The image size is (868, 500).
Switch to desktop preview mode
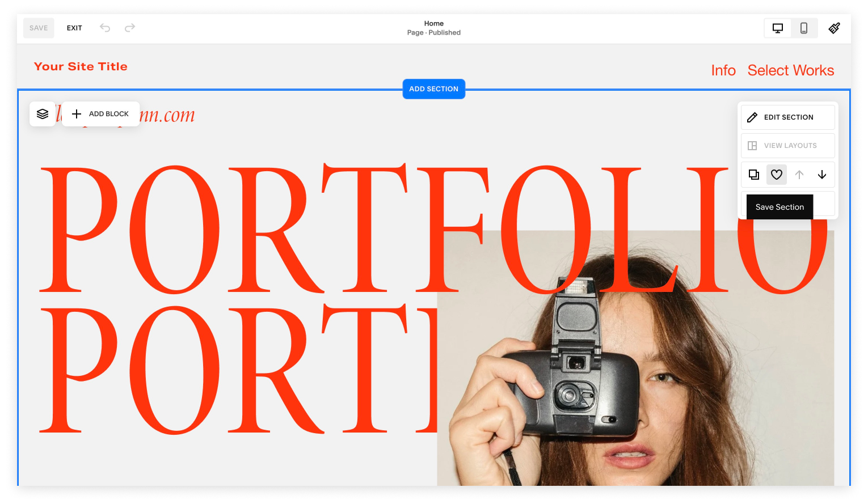(x=777, y=28)
